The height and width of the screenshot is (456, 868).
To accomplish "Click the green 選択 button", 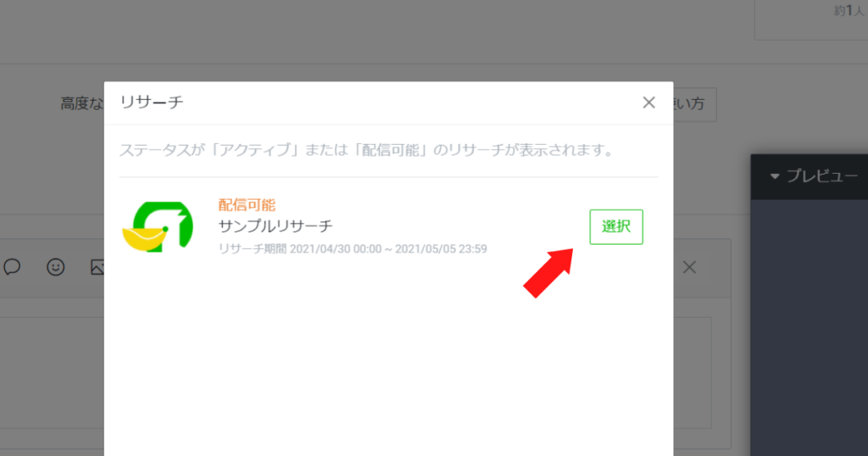I will coord(616,227).
